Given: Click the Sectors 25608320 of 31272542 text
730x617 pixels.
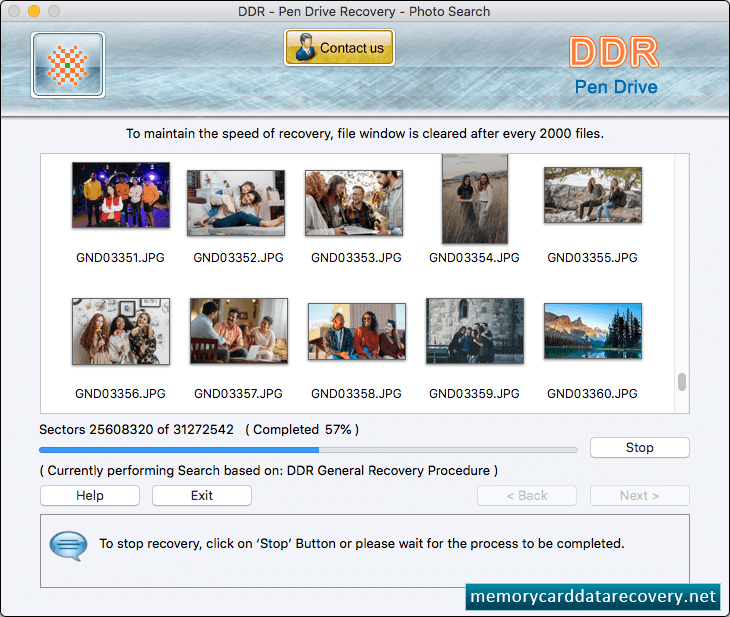Looking at the screenshot, I should (136, 429).
